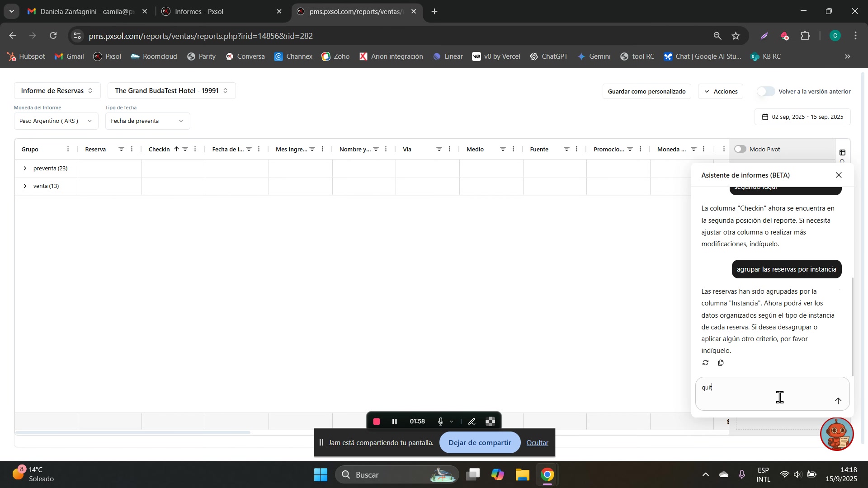Open the Reserva column filter icon
Screen dimensions: 868x488
point(121,149)
